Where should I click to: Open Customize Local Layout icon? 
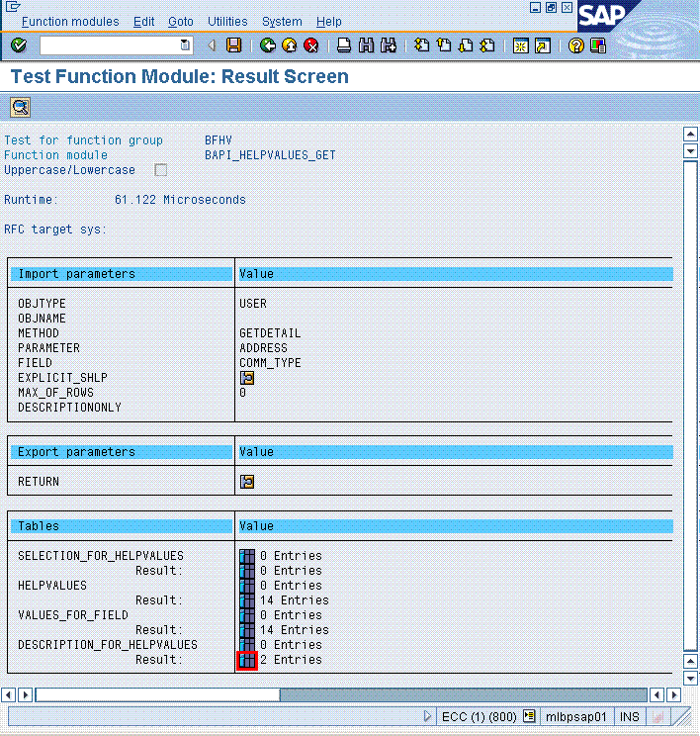pos(598,46)
